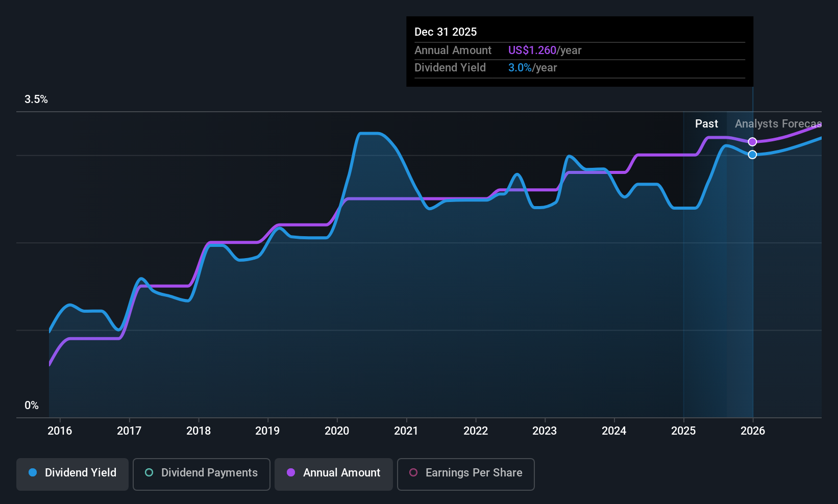Image resolution: width=838 pixels, height=504 pixels.
Task: Click the 2022 x-axis year label
Action: (476, 431)
